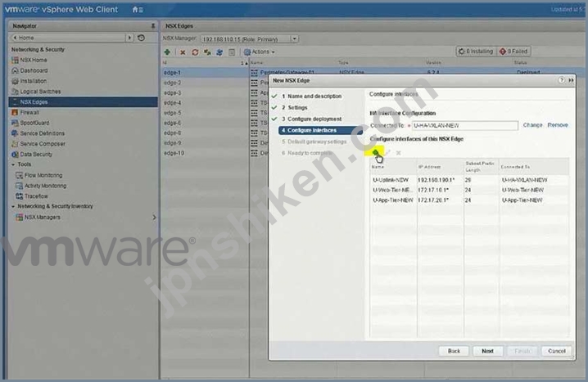Click the green add NSX Edge icon
This screenshot has height=382, width=588.
(x=167, y=52)
